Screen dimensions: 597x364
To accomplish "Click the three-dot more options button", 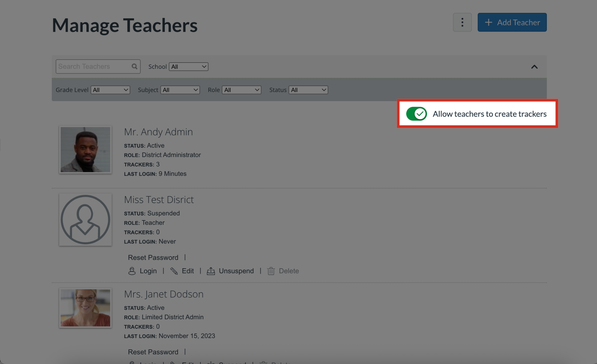I will tap(462, 22).
